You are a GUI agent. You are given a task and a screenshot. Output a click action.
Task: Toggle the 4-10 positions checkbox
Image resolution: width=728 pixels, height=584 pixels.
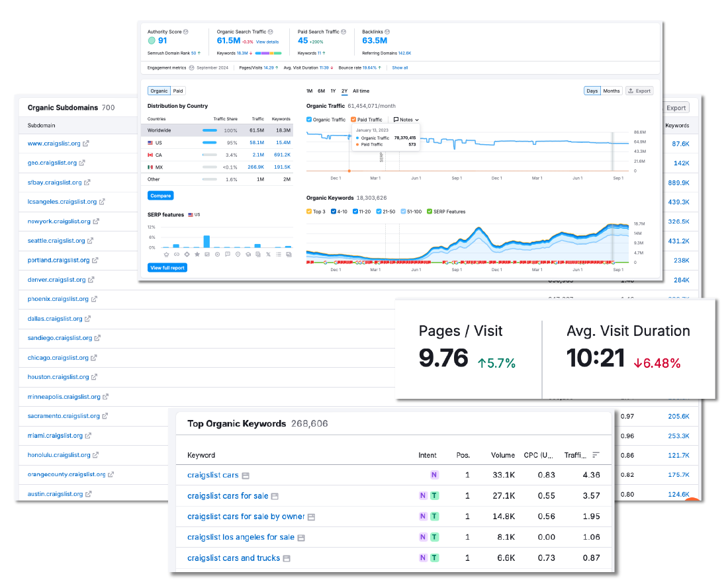(x=334, y=212)
